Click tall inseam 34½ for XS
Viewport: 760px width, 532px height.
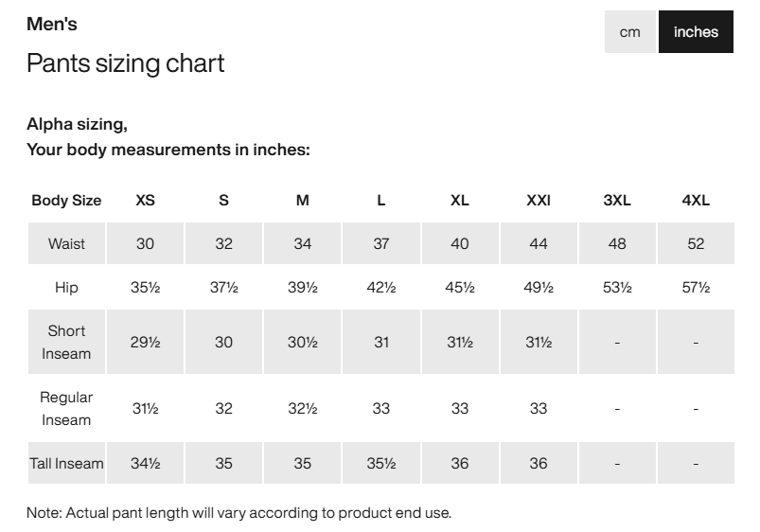(145, 464)
